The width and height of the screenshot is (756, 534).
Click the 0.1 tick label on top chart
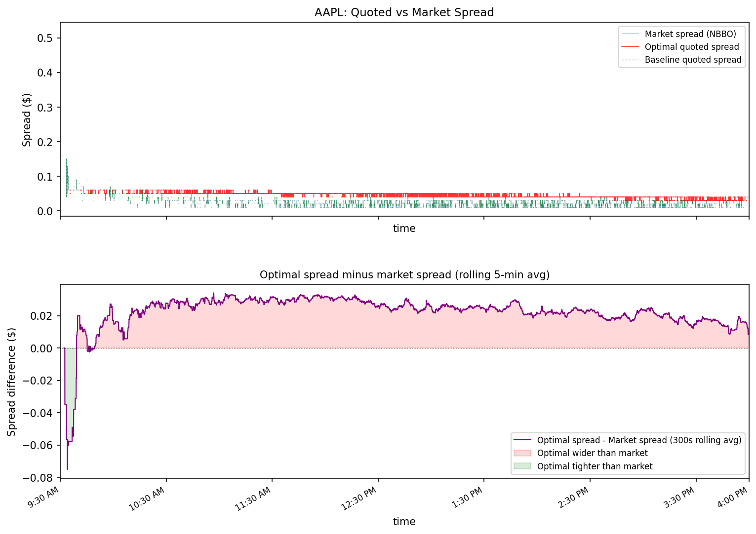point(45,177)
